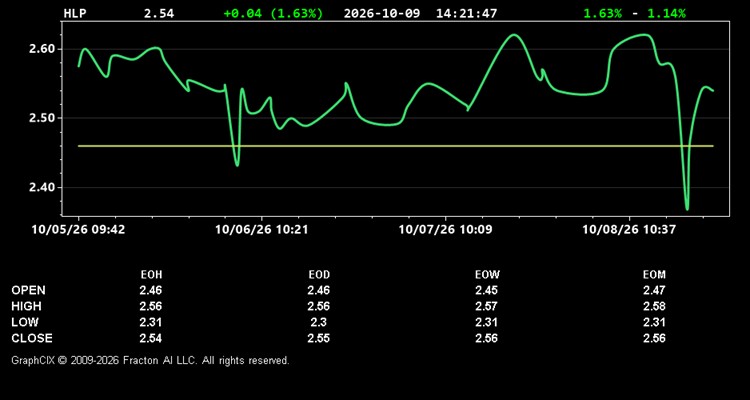This screenshot has width=750, height=400.
Task: Select the EOW column header
Action: click(x=487, y=275)
